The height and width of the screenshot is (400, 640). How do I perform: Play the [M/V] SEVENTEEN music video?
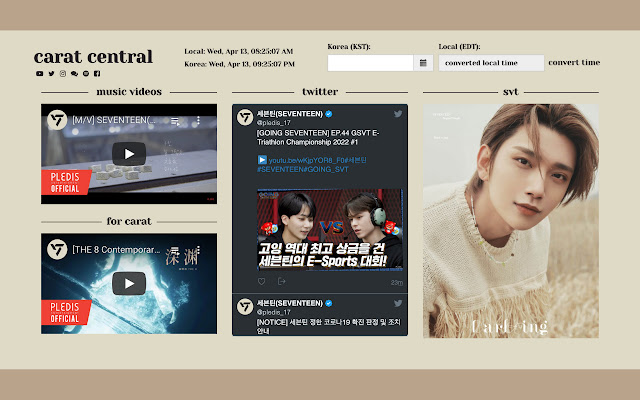129,154
